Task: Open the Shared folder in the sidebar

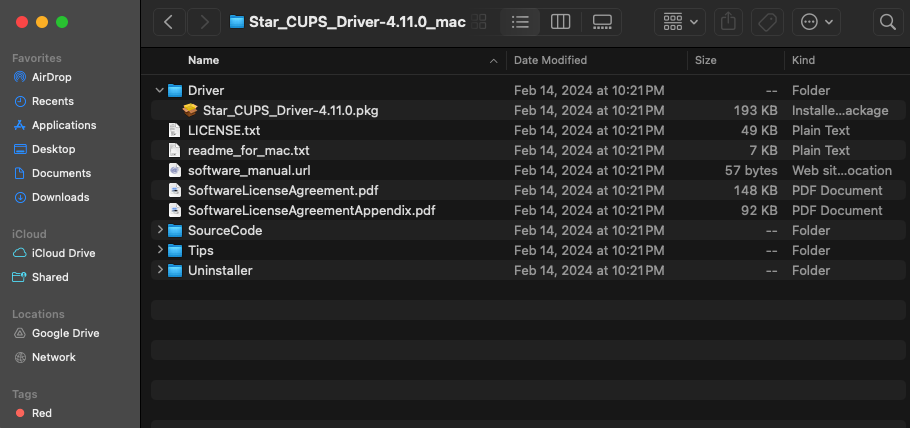Action: [x=41, y=277]
